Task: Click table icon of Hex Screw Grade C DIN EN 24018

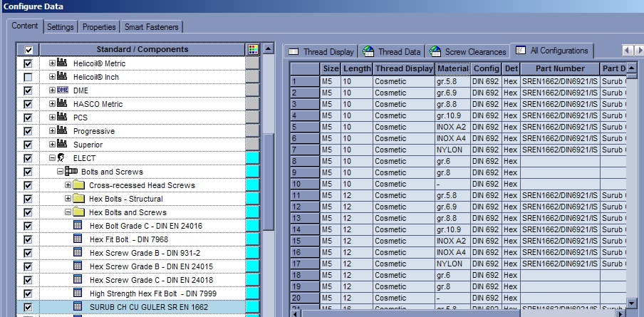Action: pyautogui.click(x=78, y=279)
